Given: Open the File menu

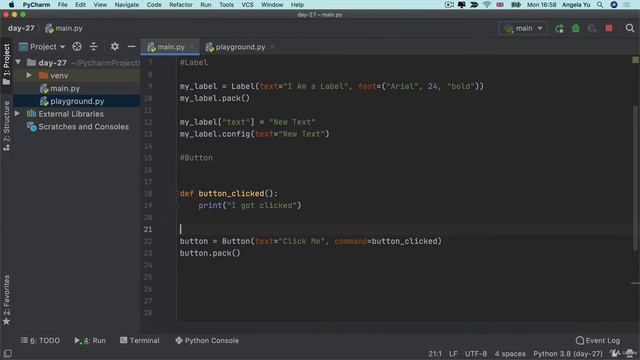Looking at the screenshot, I should (x=62, y=5).
